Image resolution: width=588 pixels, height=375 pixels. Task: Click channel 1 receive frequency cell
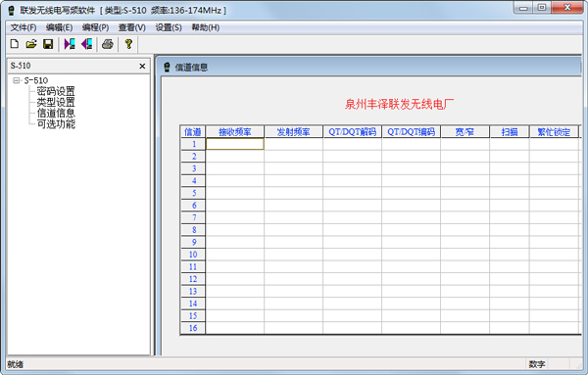point(235,144)
